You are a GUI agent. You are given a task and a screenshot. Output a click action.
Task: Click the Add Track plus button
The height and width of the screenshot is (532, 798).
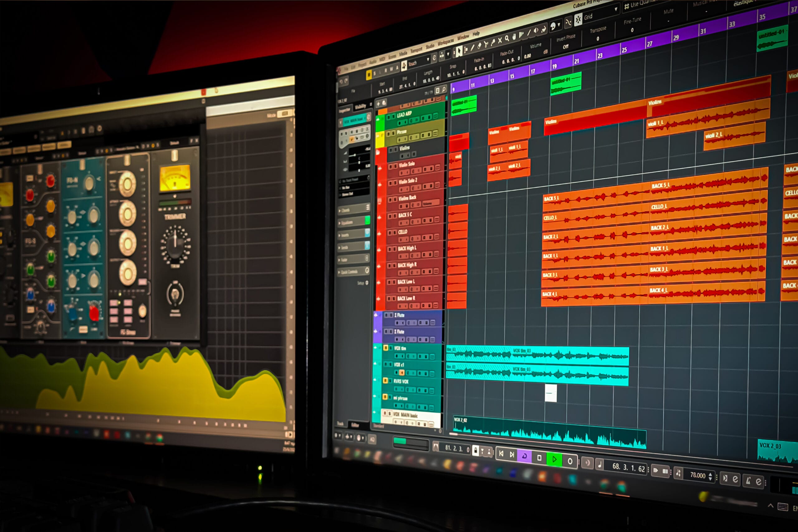click(x=378, y=104)
